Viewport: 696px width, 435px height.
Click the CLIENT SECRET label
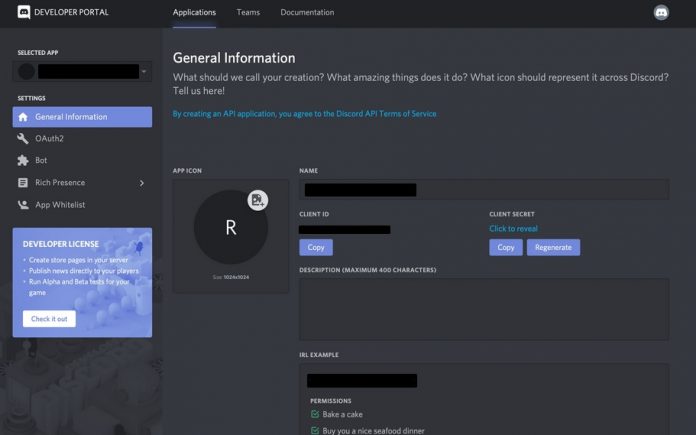(x=512, y=214)
